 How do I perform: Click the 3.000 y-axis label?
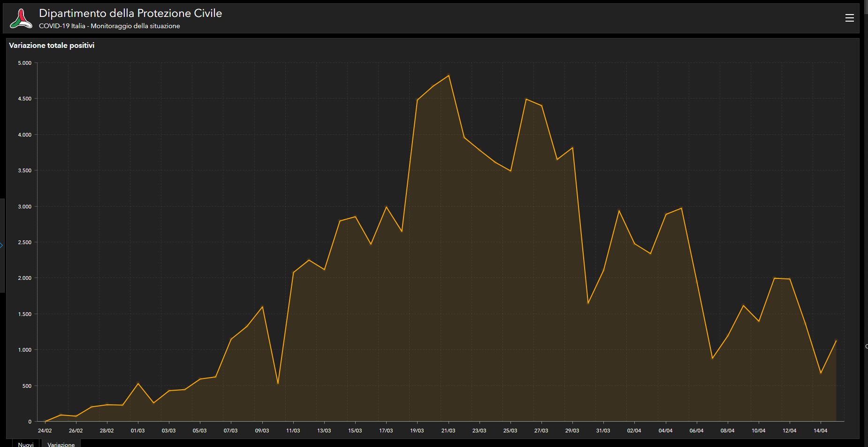coord(24,207)
